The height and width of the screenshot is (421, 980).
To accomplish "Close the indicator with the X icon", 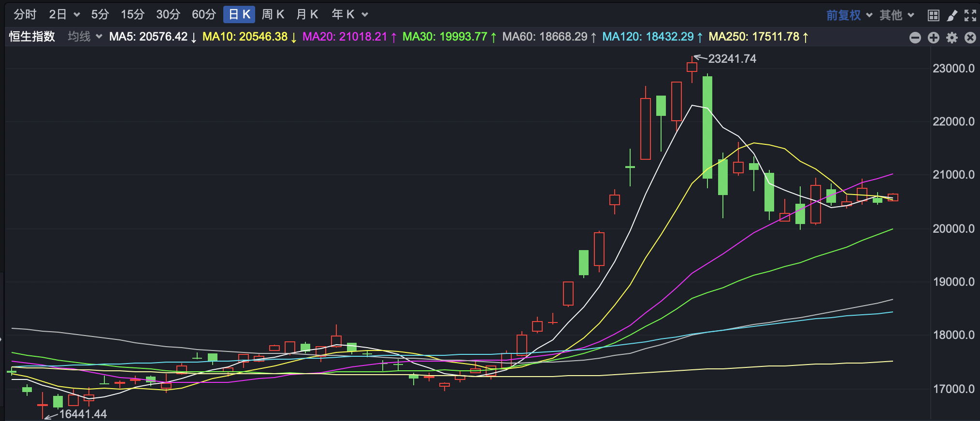I will pos(970,38).
